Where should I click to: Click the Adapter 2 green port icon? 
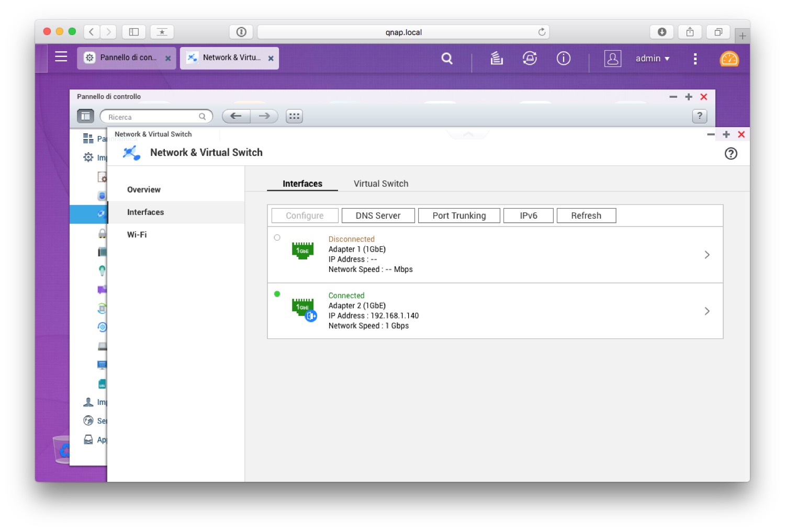(x=304, y=310)
